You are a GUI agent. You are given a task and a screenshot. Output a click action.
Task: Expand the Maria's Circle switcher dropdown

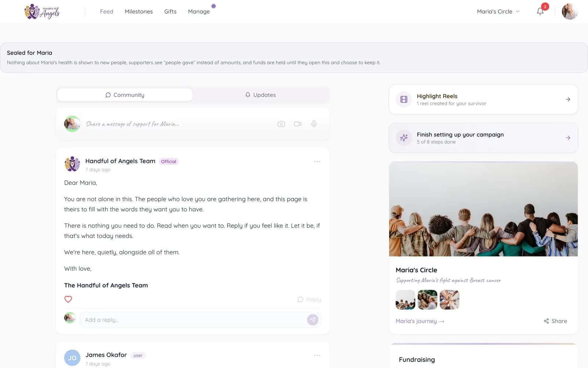498,11
